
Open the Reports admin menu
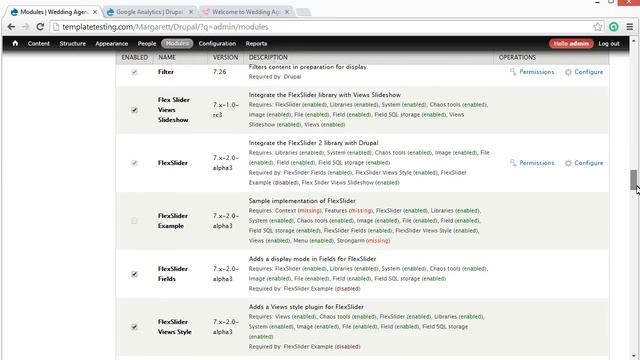coord(256,44)
